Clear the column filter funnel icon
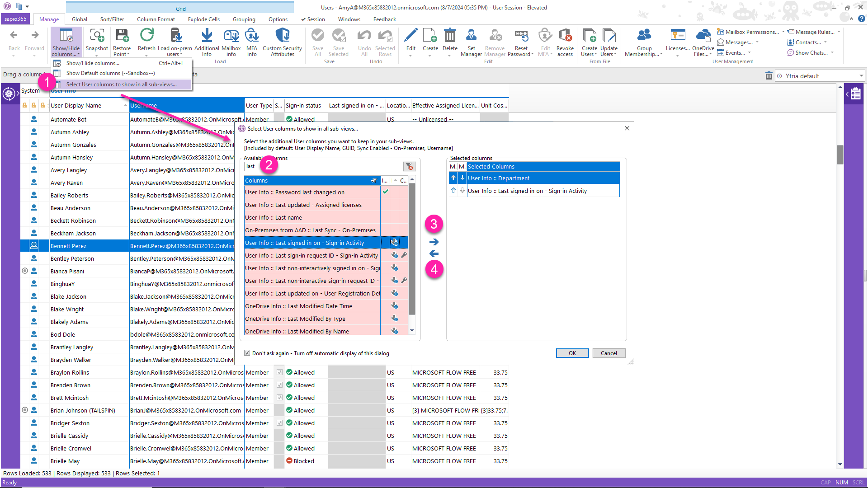The image size is (868, 488). 409,167
